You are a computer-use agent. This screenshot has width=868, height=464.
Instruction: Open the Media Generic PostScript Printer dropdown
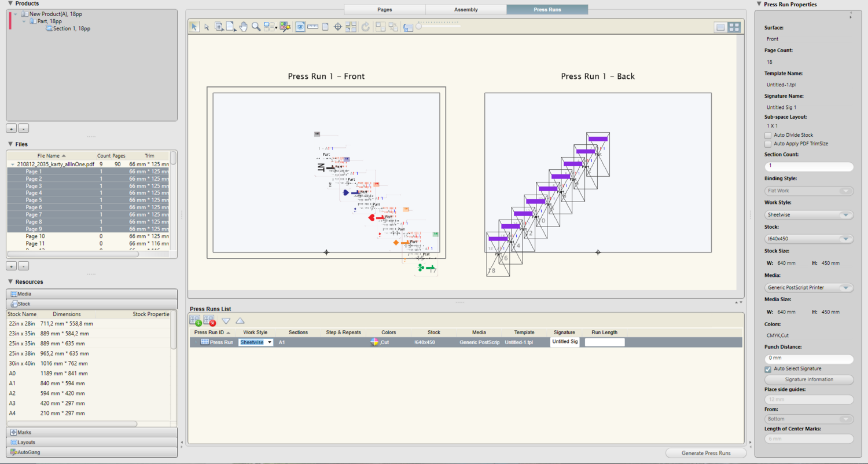pos(809,287)
